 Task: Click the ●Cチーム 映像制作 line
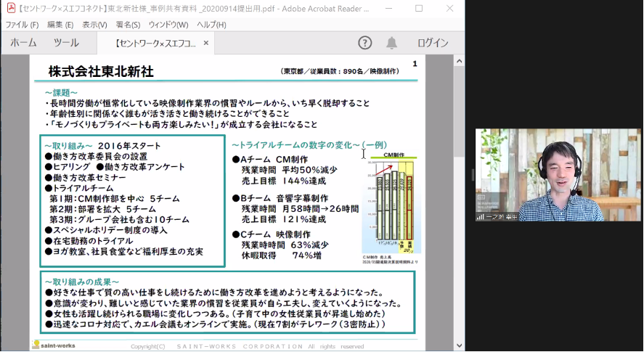271,234
